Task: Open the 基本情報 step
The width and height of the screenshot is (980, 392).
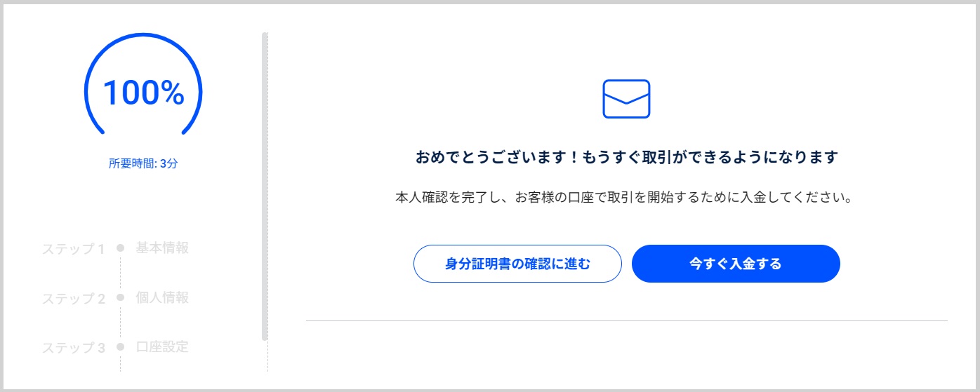Action: pyautogui.click(x=162, y=248)
